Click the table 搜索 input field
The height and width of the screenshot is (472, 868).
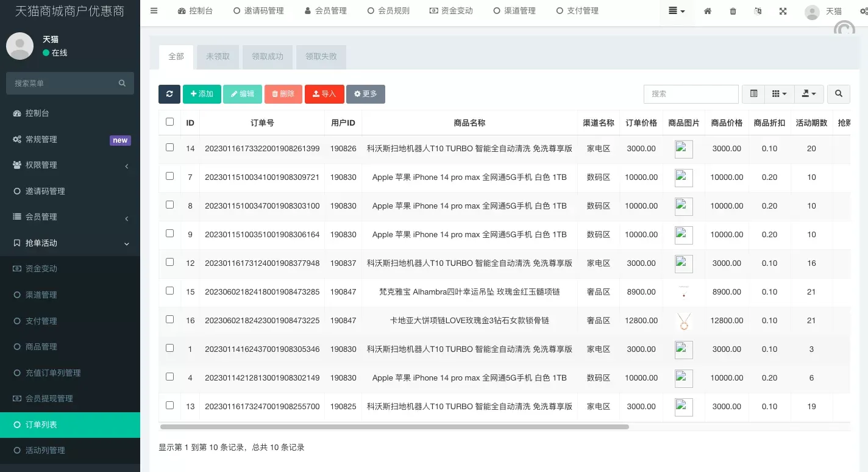(x=691, y=94)
